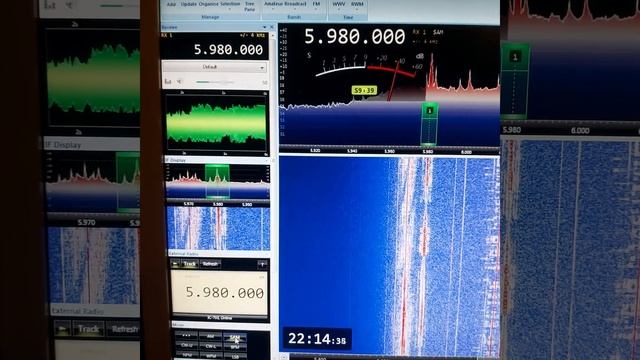Open the WWV time station dropdown
The image size is (640, 360).
[339, 4]
